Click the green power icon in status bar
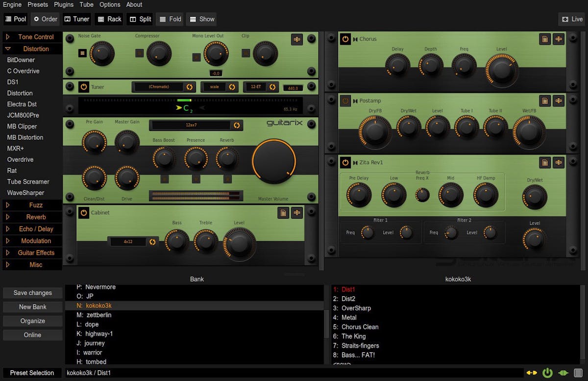This screenshot has height=381, width=588. coord(547,373)
